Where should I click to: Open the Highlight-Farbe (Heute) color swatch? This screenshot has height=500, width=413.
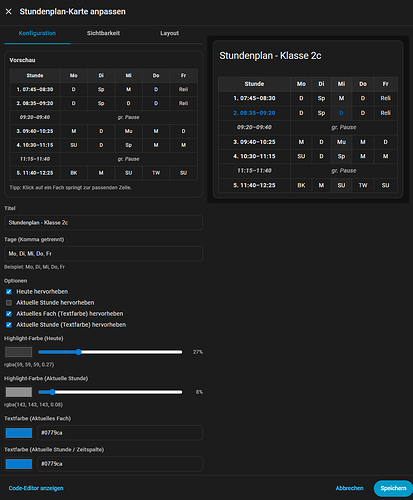click(x=19, y=352)
